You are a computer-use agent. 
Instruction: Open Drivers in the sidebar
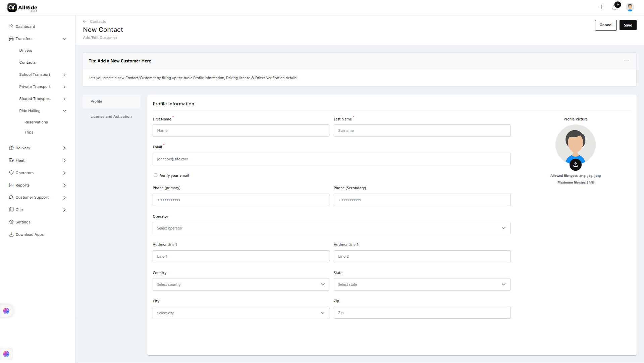coord(25,50)
